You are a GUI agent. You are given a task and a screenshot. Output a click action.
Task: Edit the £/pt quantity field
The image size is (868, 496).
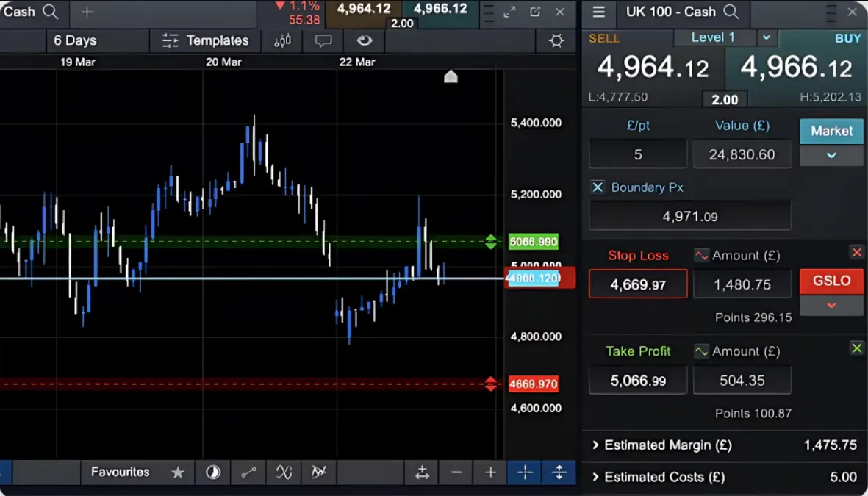tap(638, 154)
